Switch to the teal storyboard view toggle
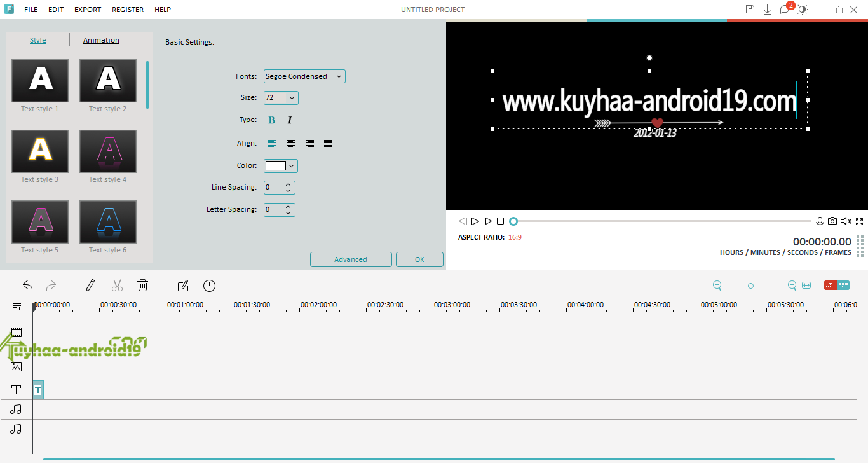 [843, 286]
